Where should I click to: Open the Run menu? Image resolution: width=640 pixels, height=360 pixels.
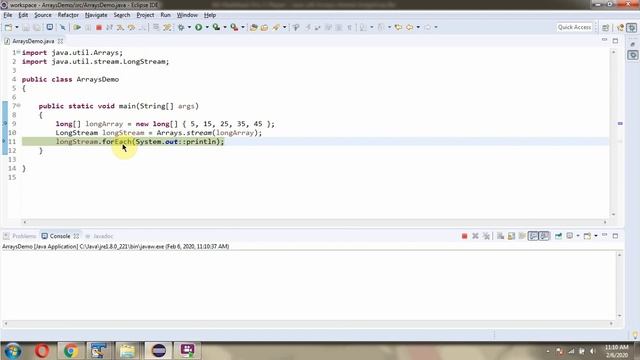tap(165, 15)
